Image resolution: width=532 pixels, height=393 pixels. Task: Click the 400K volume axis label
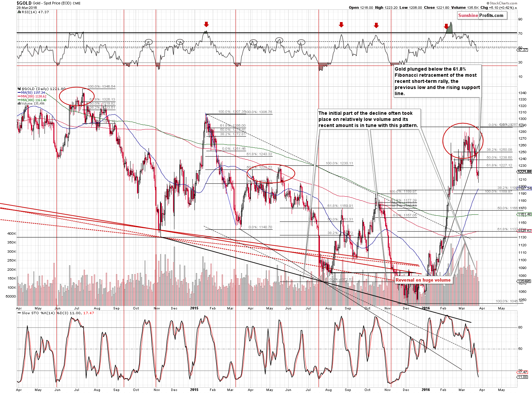(x=12, y=234)
